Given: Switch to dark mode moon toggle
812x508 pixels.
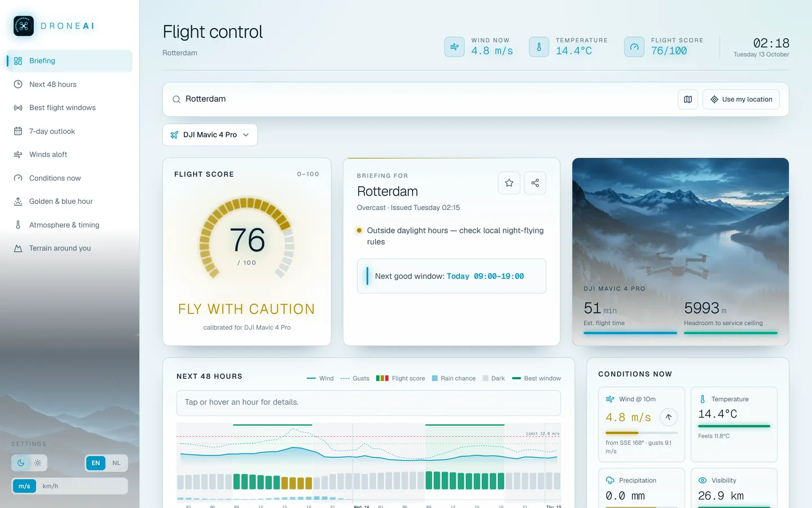Looking at the screenshot, I should (x=21, y=463).
